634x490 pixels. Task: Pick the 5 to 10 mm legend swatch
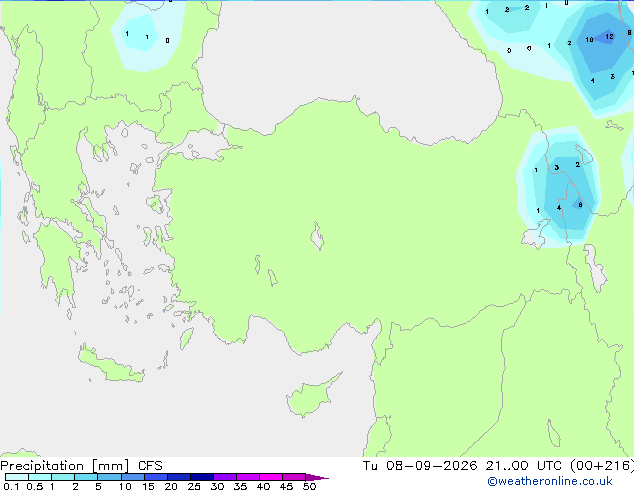pos(109,477)
